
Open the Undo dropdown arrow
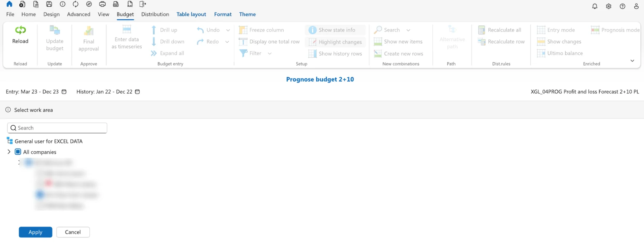[228, 30]
